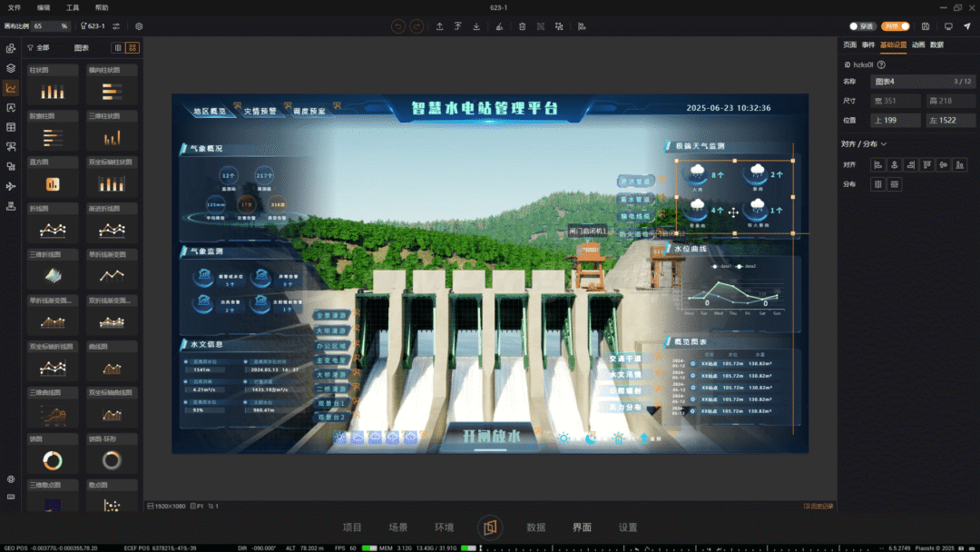Image resolution: width=980 pixels, height=552 pixels.
Task: Select the chart category icon in left sidebar
Action: pyautogui.click(x=11, y=88)
